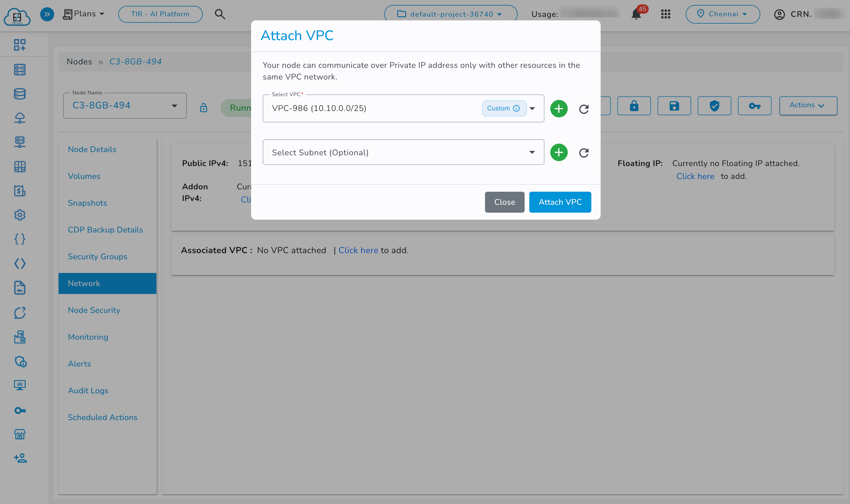Open the settings gear icon in sidebar
Screen dimensions: 850x504
pos(19,215)
